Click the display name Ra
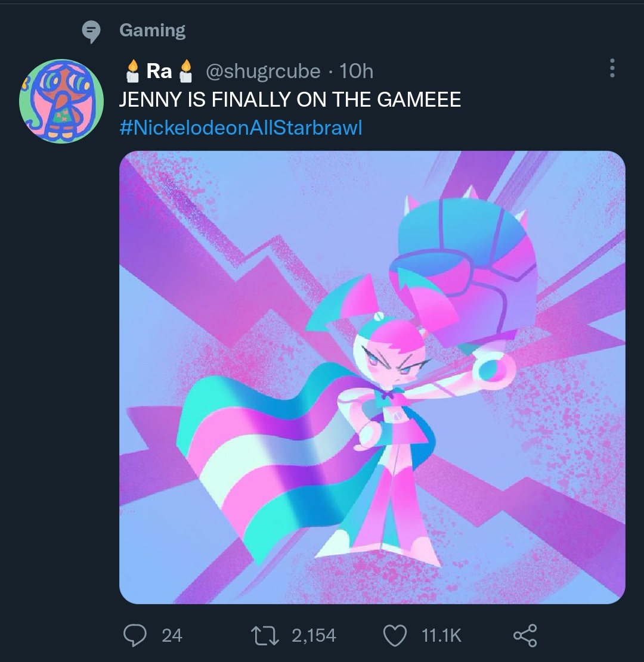The height and width of the screenshot is (662, 644). click(x=159, y=72)
